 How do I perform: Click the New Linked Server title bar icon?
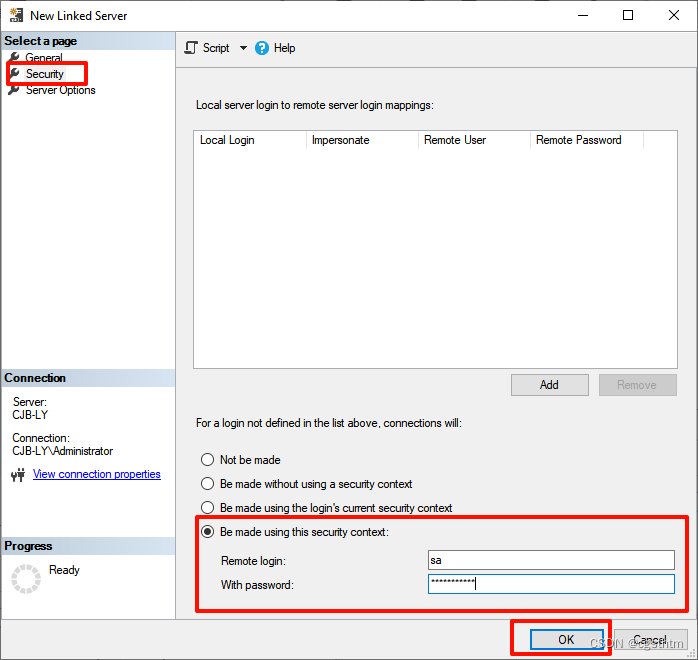pyautogui.click(x=16, y=16)
